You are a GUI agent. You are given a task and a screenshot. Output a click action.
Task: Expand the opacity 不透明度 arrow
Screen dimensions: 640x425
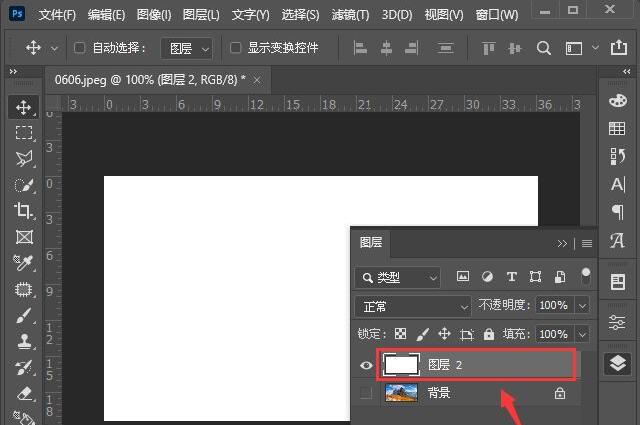point(582,305)
